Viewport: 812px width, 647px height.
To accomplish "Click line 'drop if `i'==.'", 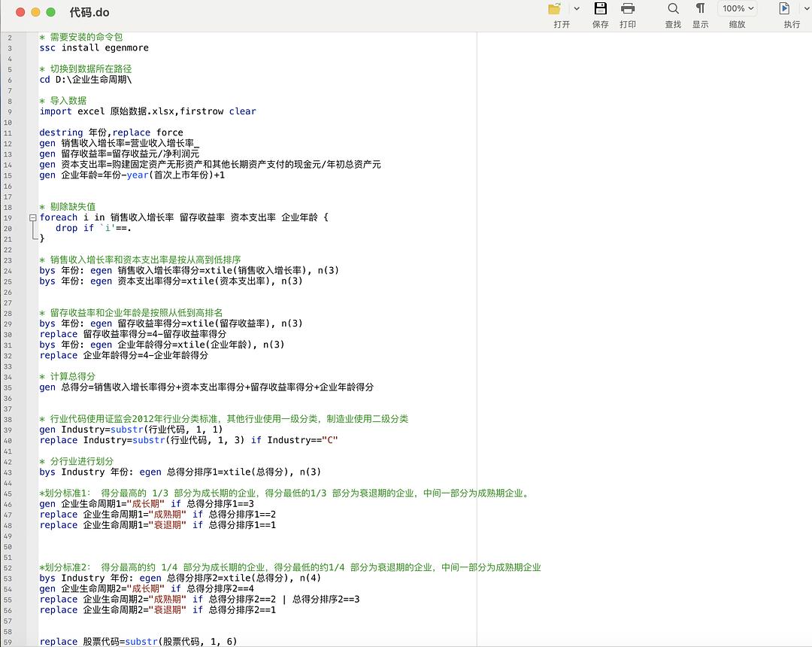I will point(93,228).
